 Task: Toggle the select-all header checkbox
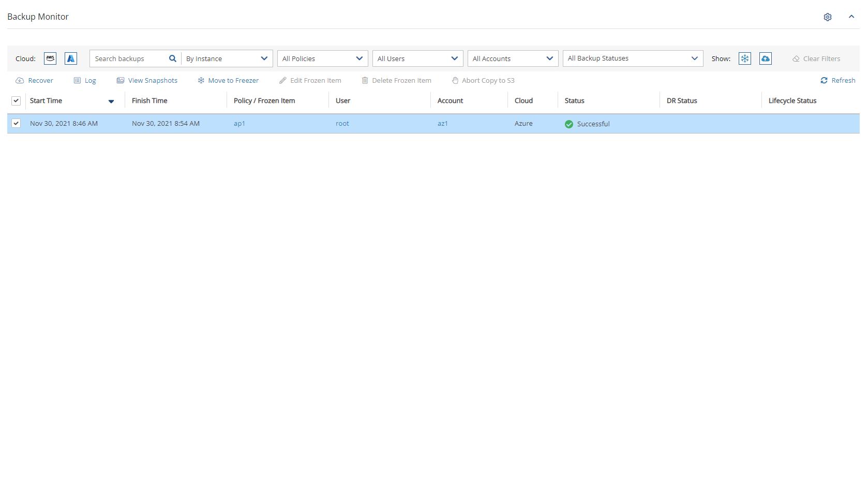pyautogui.click(x=16, y=101)
